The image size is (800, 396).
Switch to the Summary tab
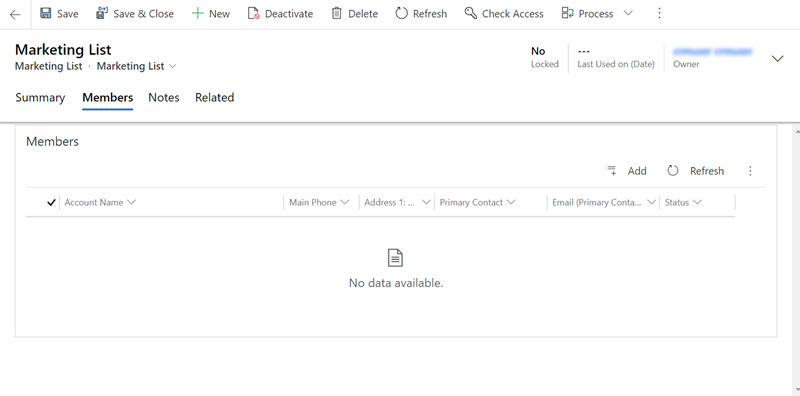40,97
